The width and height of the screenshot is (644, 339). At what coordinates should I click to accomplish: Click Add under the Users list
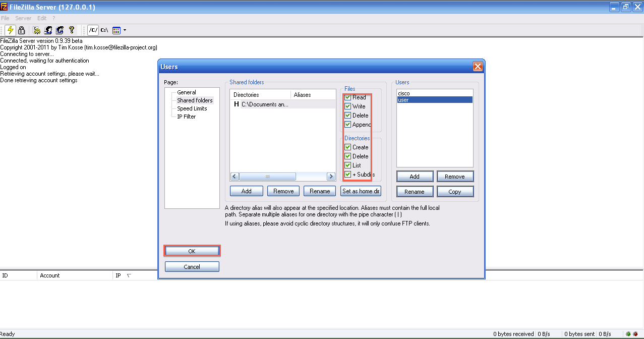click(x=415, y=177)
